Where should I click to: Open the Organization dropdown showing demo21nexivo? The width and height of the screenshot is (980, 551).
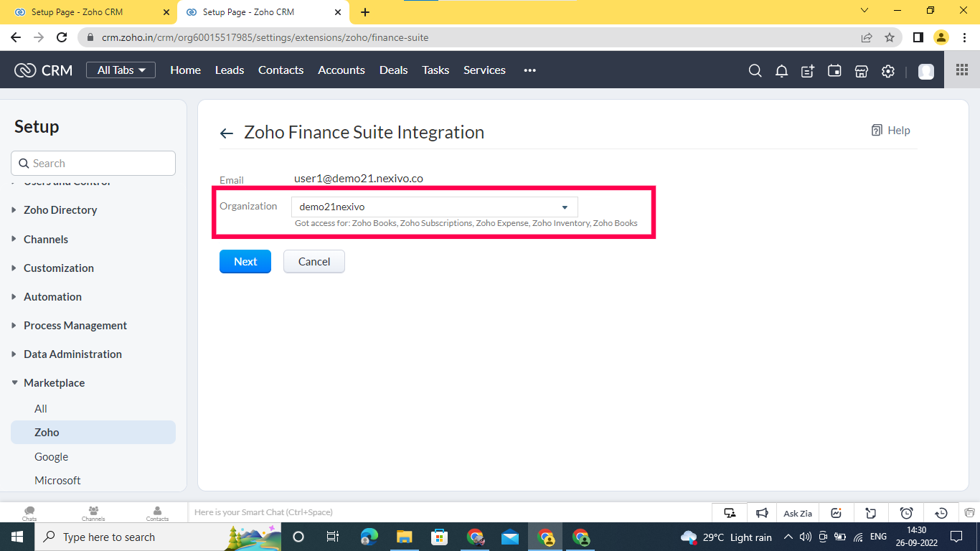(434, 207)
